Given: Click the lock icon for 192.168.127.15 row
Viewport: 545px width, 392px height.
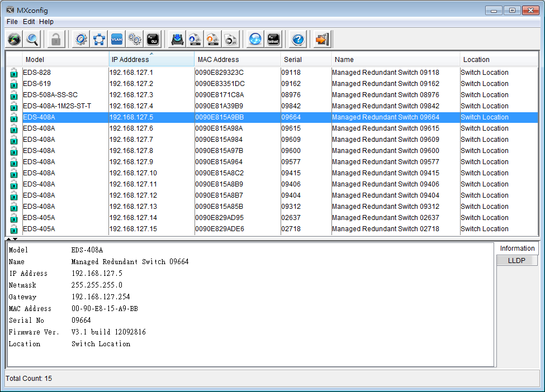Looking at the screenshot, I should (x=14, y=229).
